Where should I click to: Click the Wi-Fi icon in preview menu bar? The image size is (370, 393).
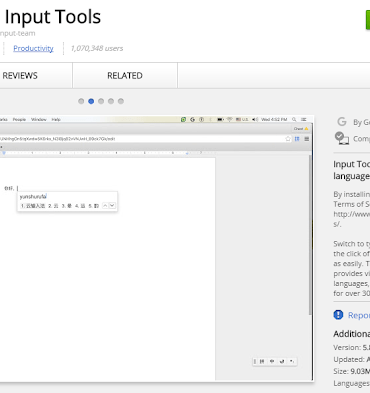tap(230, 119)
